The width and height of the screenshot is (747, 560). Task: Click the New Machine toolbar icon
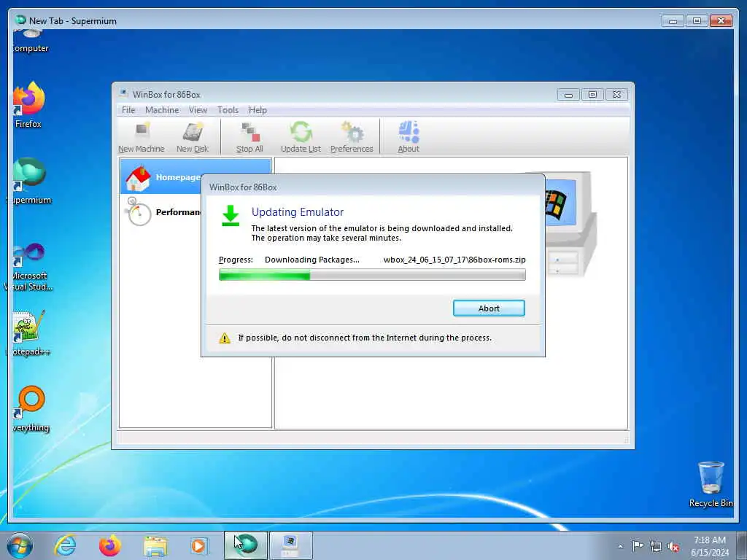(142, 137)
